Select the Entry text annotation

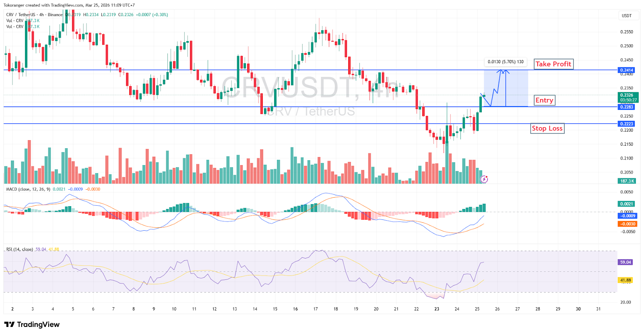coord(544,100)
